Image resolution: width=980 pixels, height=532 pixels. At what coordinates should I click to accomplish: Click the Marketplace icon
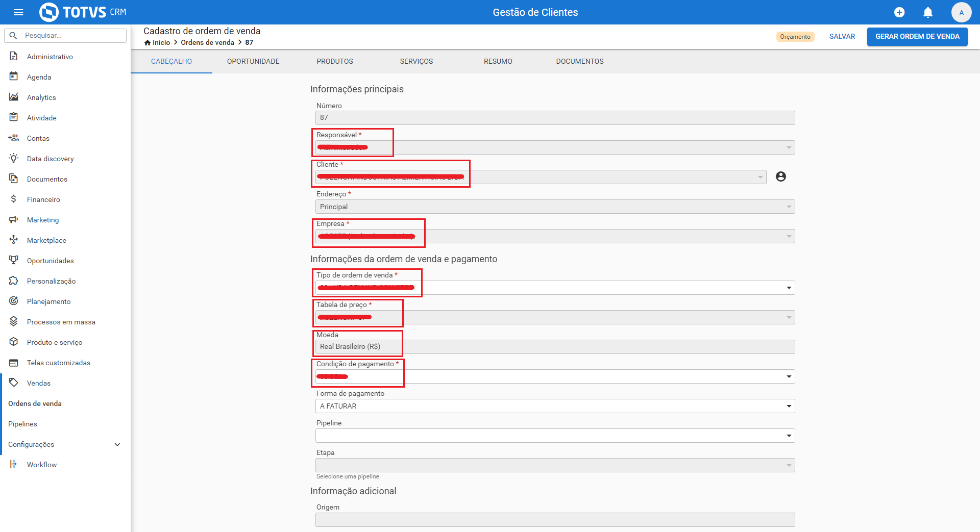14,240
